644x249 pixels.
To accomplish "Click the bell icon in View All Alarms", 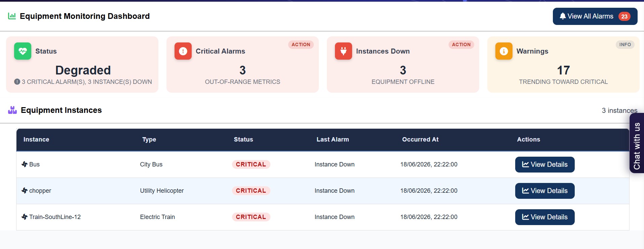I will (x=563, y=16).
